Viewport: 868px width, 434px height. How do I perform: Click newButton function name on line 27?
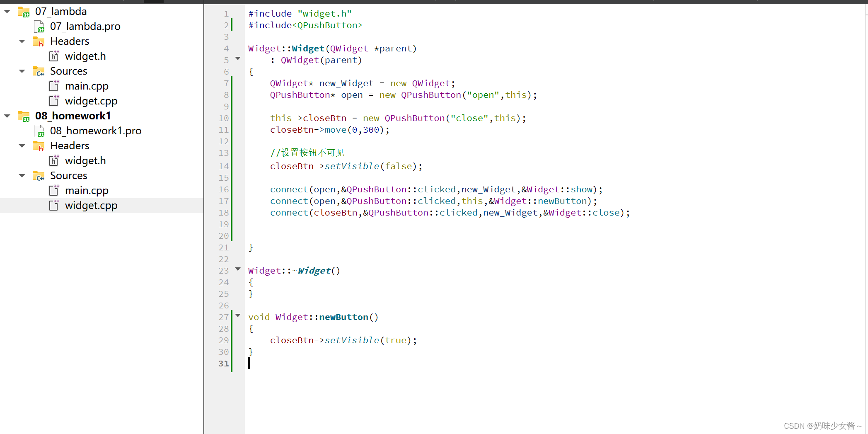click(x=343, y=317)
